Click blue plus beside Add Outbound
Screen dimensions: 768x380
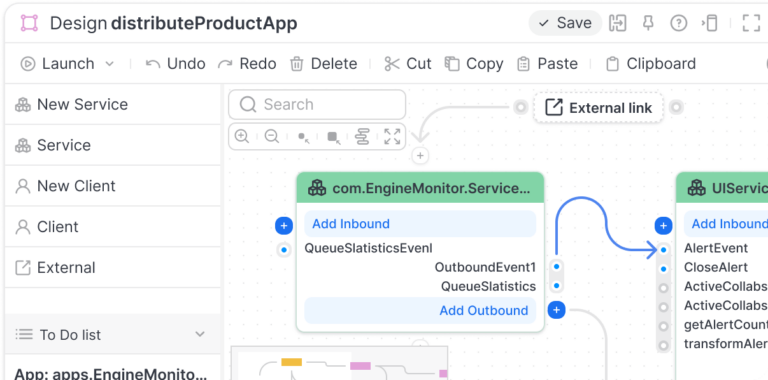[x=556, y=310]
